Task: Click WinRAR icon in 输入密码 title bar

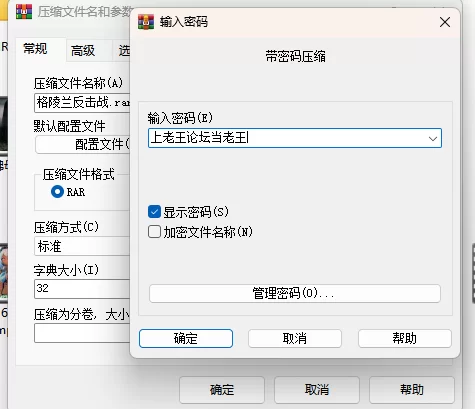Action: click(146, 22)
